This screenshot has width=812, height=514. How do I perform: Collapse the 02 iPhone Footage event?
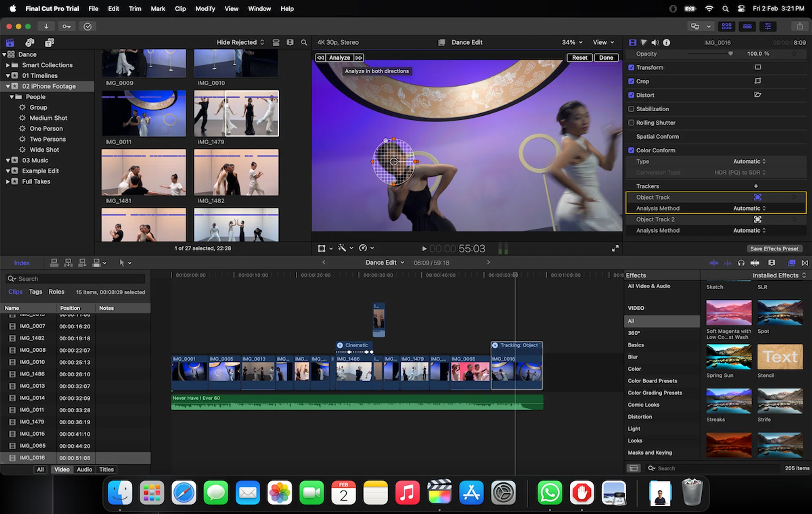point(8,86)
